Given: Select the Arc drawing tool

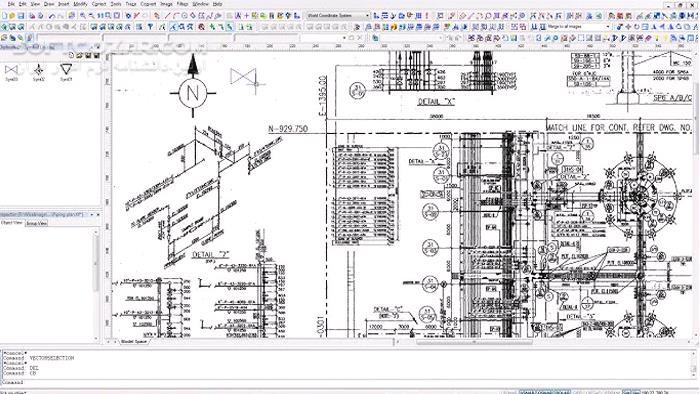Looking at the screenshot, I should 176,16.
